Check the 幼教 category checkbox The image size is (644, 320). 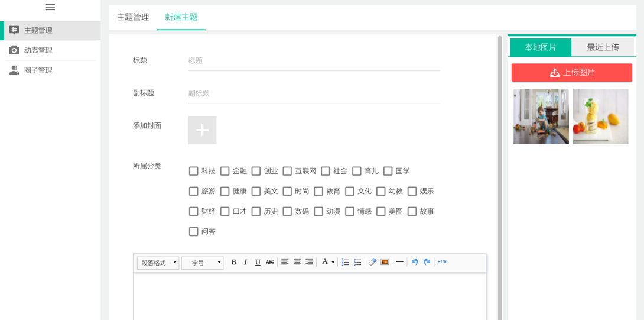381,191
